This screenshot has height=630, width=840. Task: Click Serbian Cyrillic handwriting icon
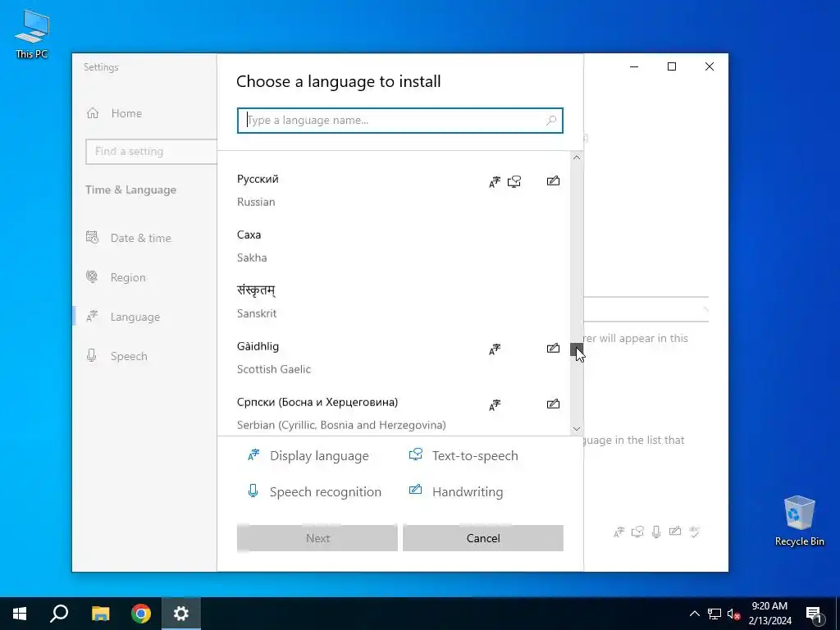tap(553, 404)
